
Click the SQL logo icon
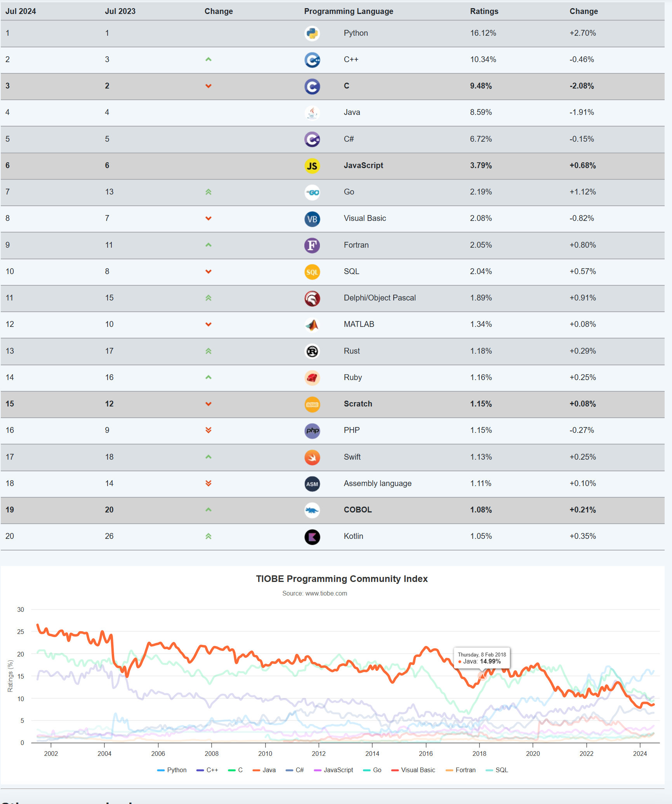(x=312, y=272)
